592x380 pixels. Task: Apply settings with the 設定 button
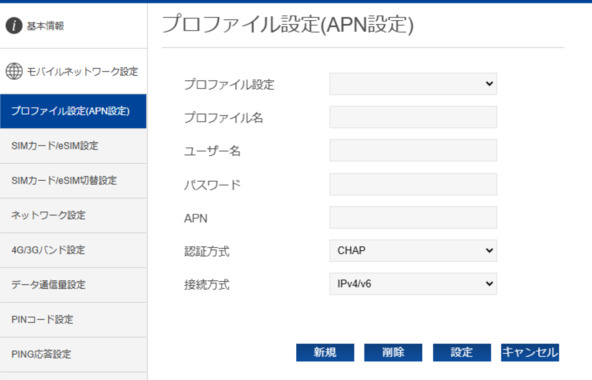tap(462, 352)
